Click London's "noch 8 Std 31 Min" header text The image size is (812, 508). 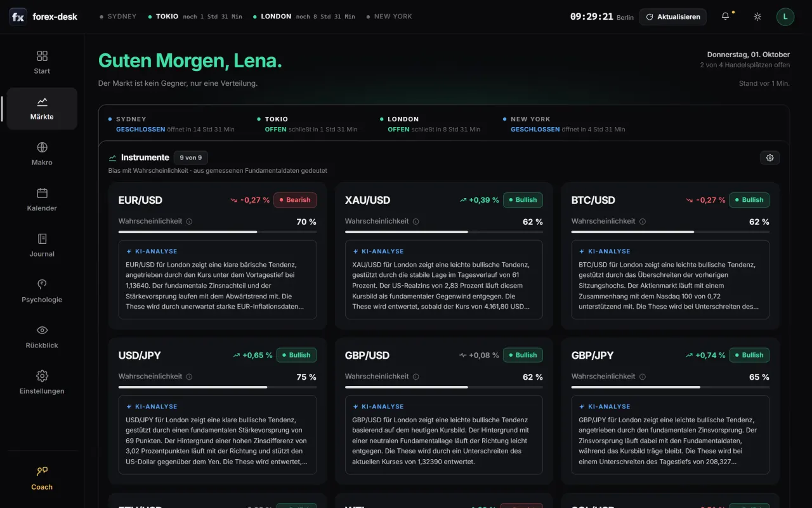pos(325,17)
